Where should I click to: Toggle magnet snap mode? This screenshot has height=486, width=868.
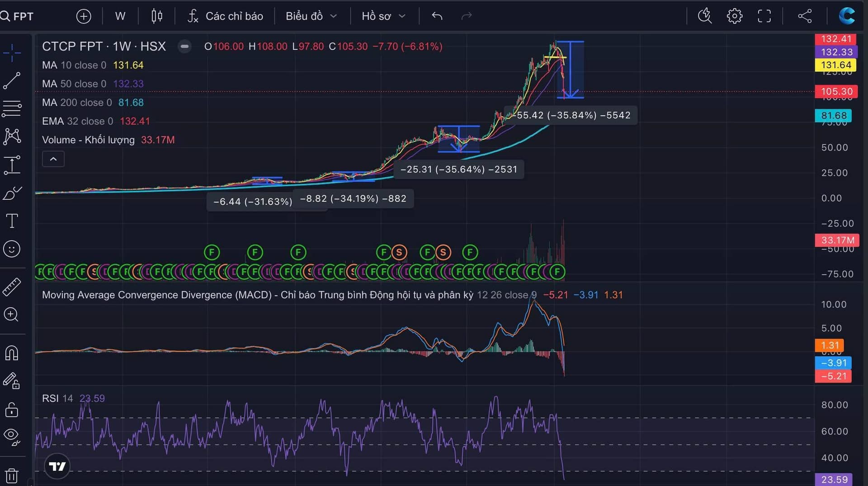pyautogui.click(x=12, y=353)
